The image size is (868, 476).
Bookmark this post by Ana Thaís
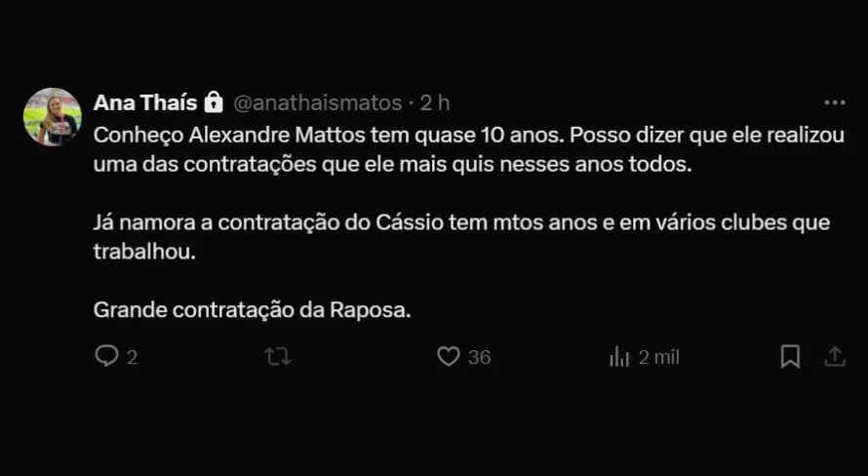click(790, 357)
